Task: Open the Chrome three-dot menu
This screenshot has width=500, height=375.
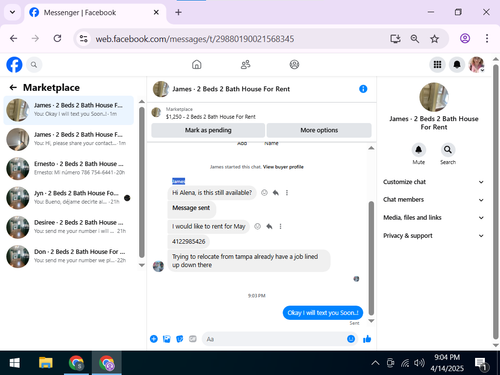Action: click(487, 39)
